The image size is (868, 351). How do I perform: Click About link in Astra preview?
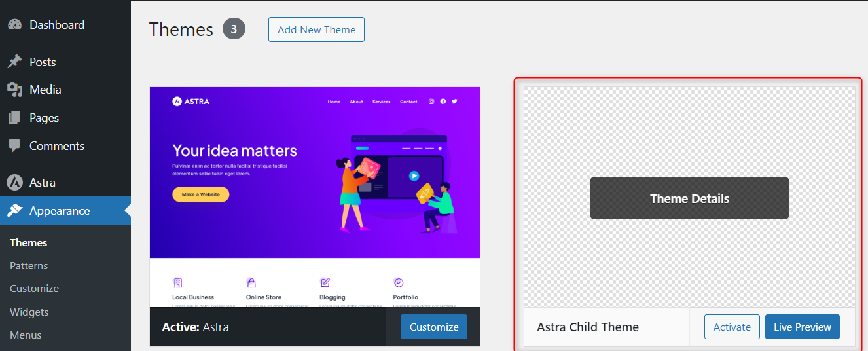point(356,102)
